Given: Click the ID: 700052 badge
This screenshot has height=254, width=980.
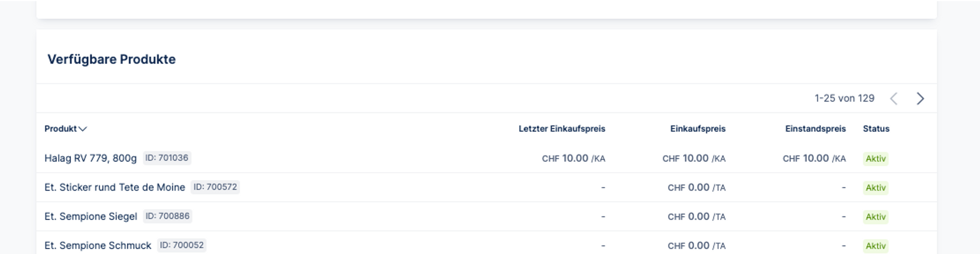Looking at the screenshot, I should click(x=182, y=245).
